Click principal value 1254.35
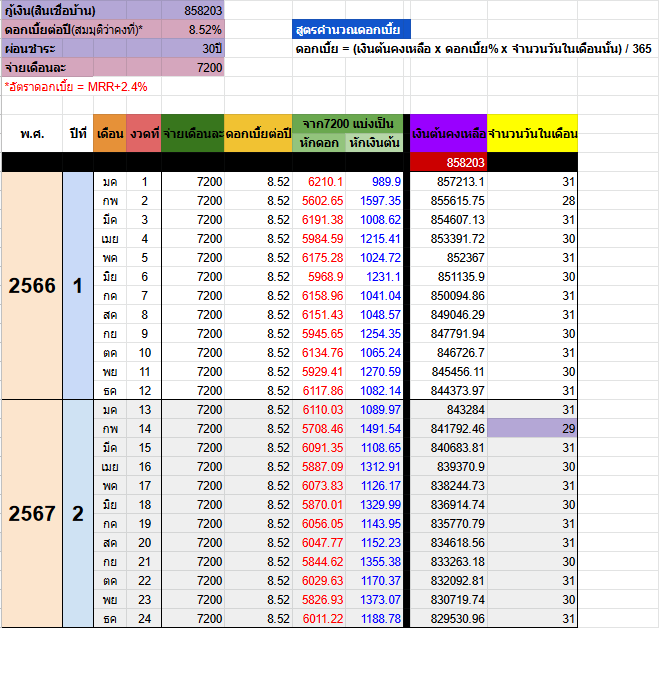The image size is (659, 685). tap(374, 333)
